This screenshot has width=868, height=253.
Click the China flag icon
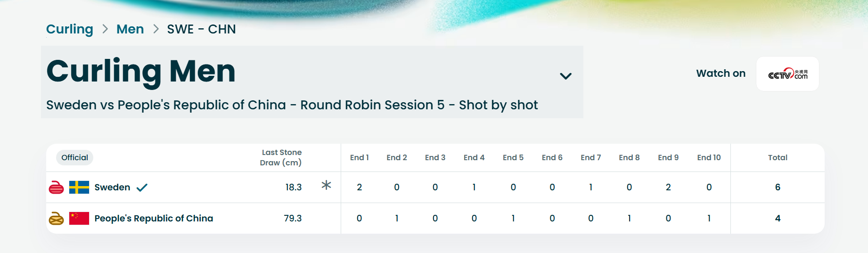coord(79,218)
